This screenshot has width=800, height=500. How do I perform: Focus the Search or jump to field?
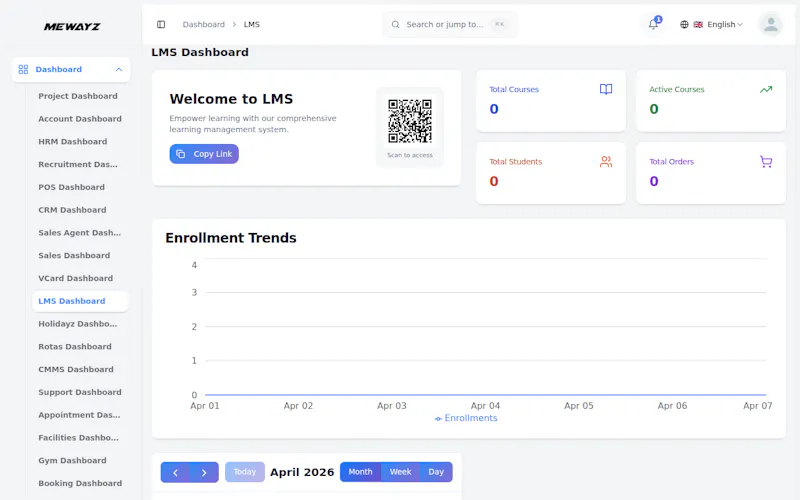click(450, 24)
